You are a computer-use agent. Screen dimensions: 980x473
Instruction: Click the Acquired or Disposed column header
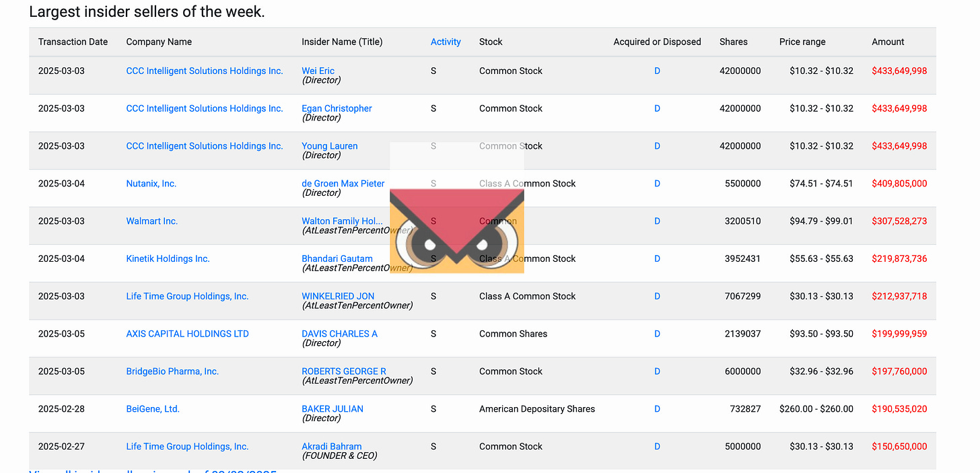coord(657,42)
